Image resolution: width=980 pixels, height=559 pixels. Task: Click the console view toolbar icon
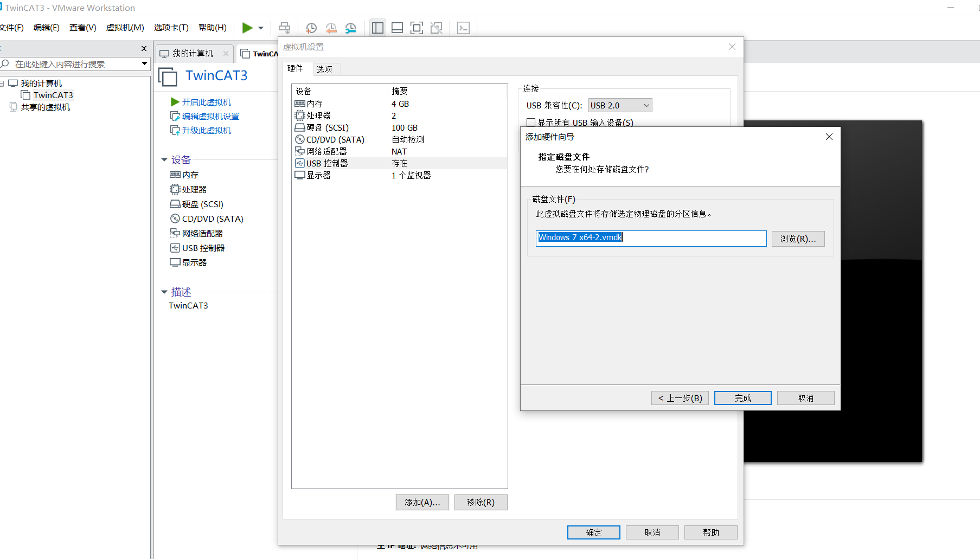(x=463, y=28)
